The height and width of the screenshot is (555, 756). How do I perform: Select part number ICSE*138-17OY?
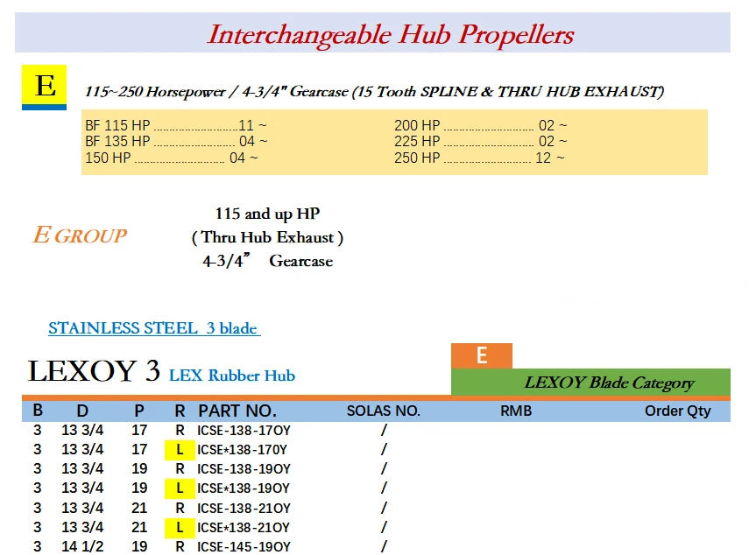point(242,449)
